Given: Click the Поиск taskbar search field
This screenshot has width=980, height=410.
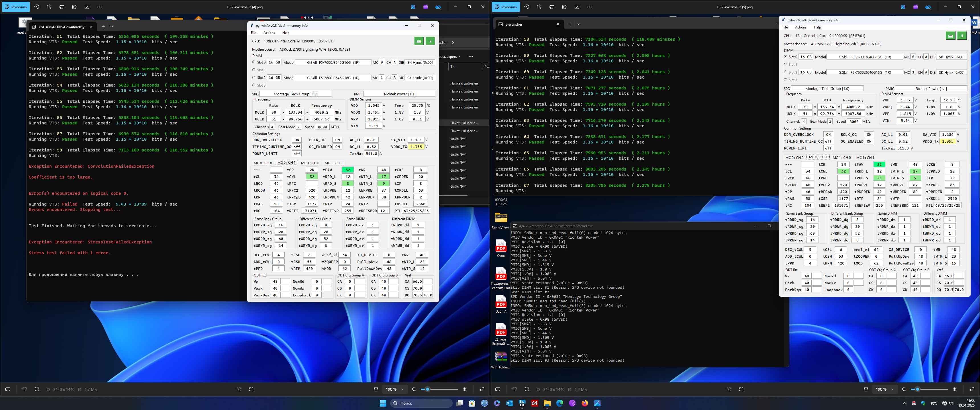Looking at the screenshot, I should point(422,403).
